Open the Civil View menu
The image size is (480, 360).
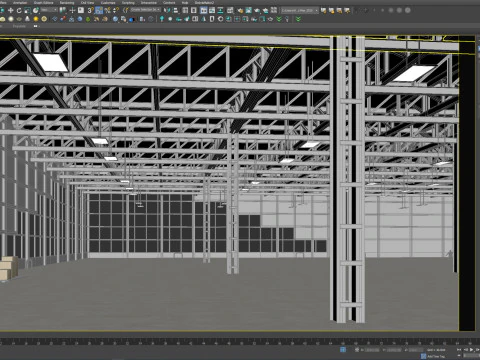(87, 2)
